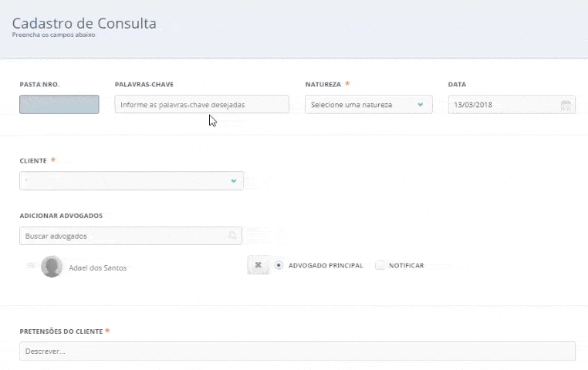
Task: Click the search icon in Buscar advogados
Action: tap(232, 236)
